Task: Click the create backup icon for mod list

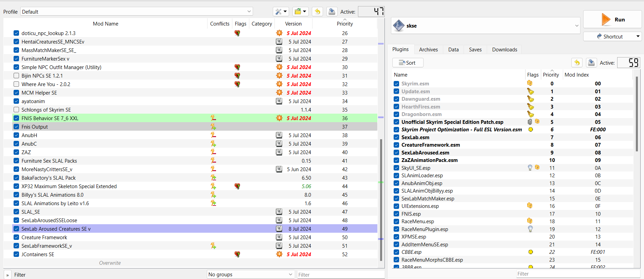Action: pos(332,12)
